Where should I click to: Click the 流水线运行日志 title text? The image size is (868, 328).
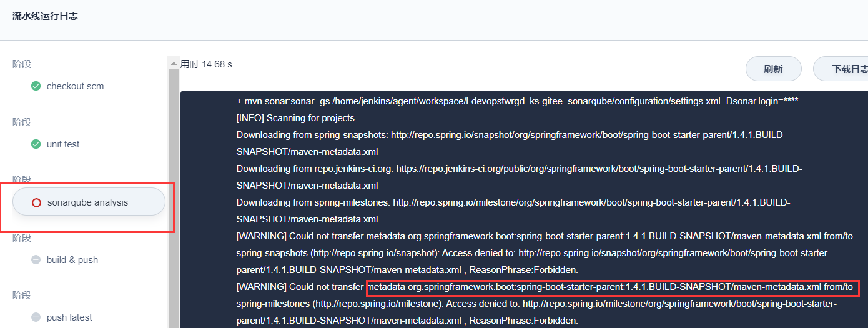45,16
